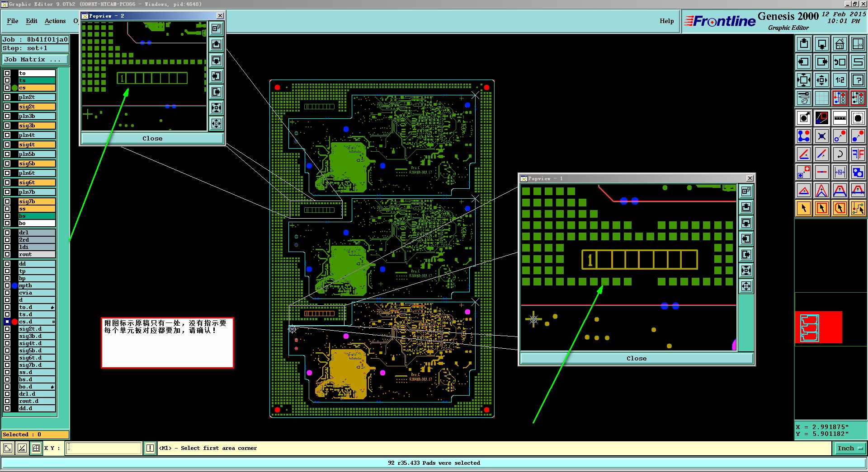
Task: Click the green color dot of layer cs
Action: tap(15, 88)
